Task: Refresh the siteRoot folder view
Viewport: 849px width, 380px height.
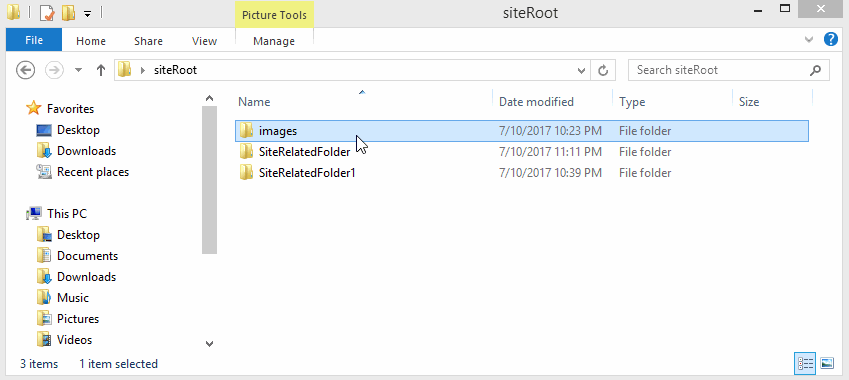Action: [x=603, y=70]
